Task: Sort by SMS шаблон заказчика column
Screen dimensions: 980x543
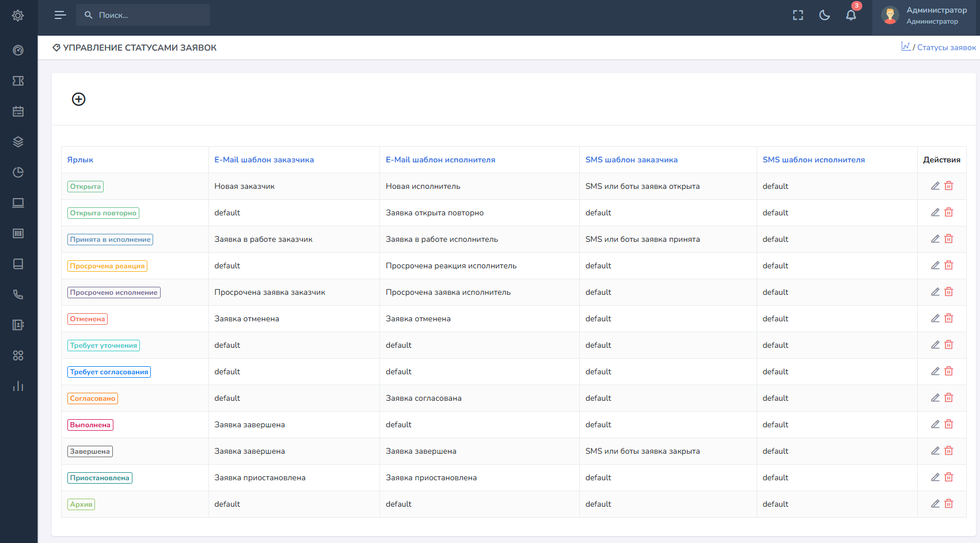Action: click(631, 160)
